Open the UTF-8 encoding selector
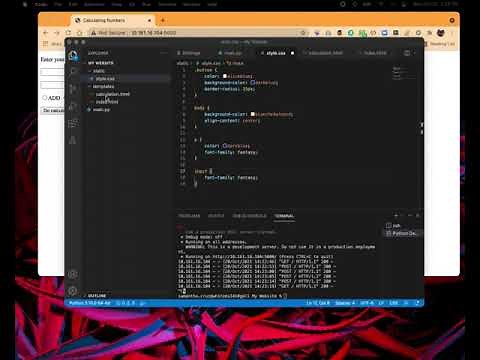The image size is (480, 360). click(367, 303)
